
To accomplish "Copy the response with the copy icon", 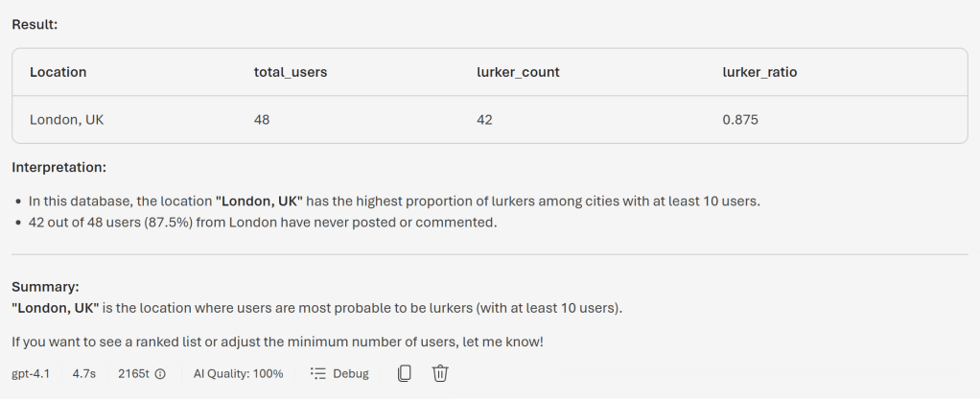I will point(405,373).
